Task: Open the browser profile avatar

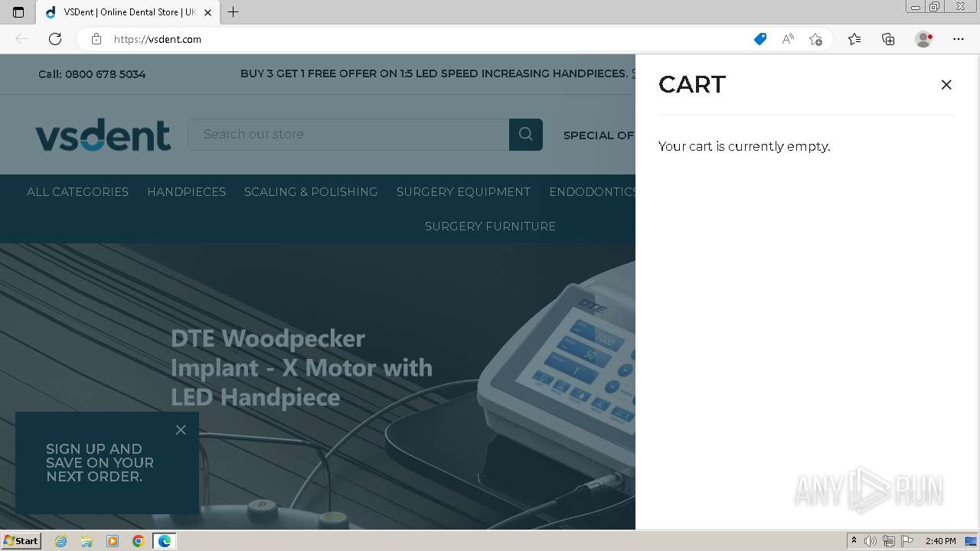Action: pyautogui.click(x=923, y=39)
